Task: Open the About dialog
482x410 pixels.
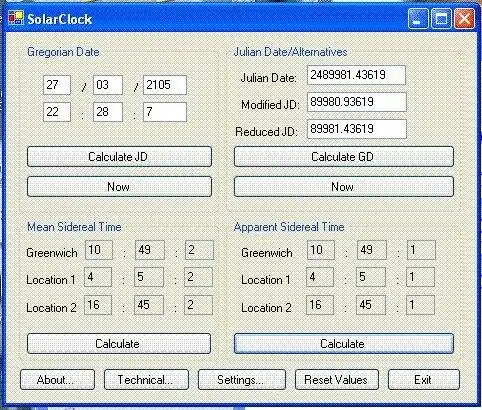Action: click(57, 380)
